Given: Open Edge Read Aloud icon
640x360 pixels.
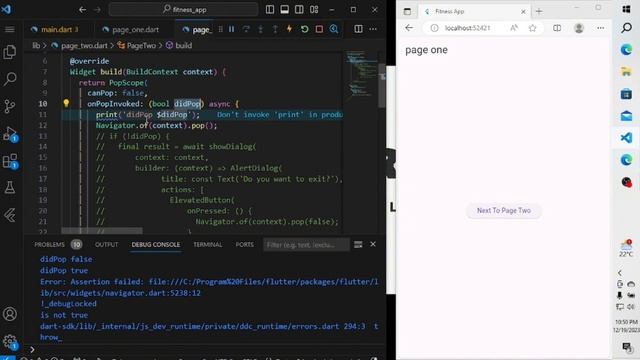Looking at the screenshot, I should (514, 28).
